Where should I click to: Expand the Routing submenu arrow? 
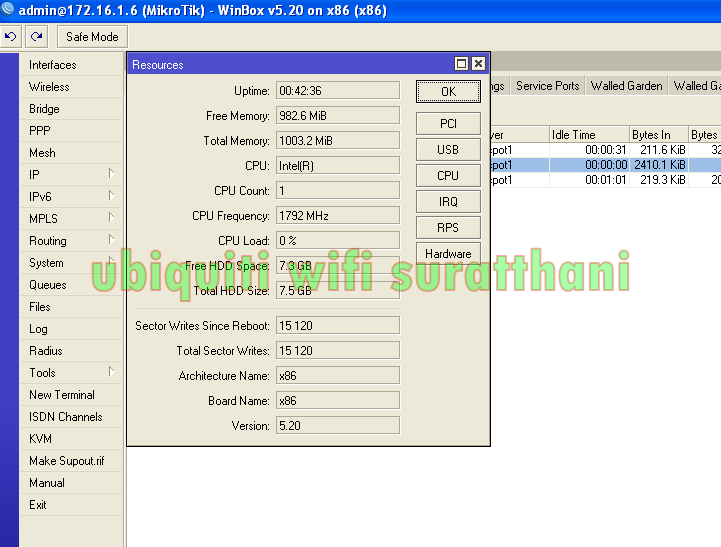[111, 239]
